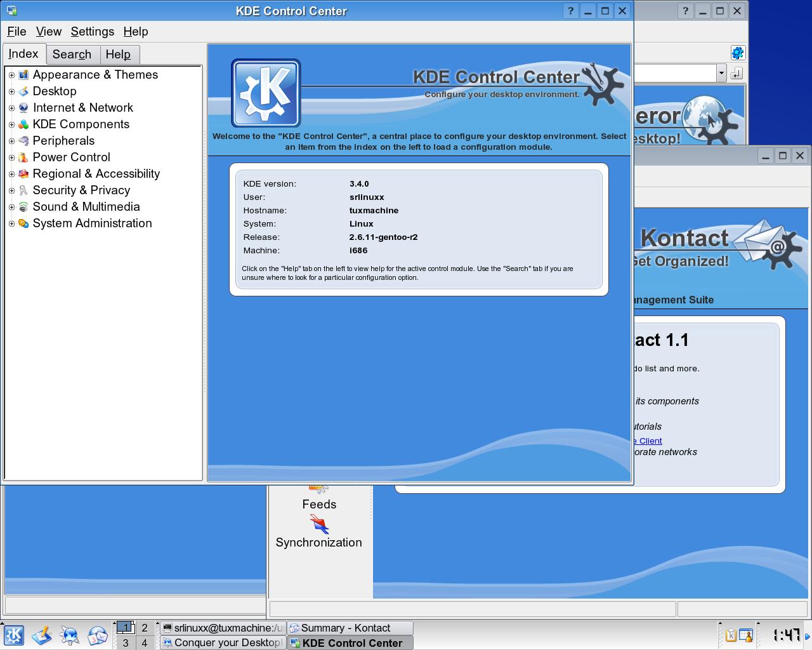812x650 pixels.
Task: Click the Internet & Network globe icon
Action: (23, 108)
